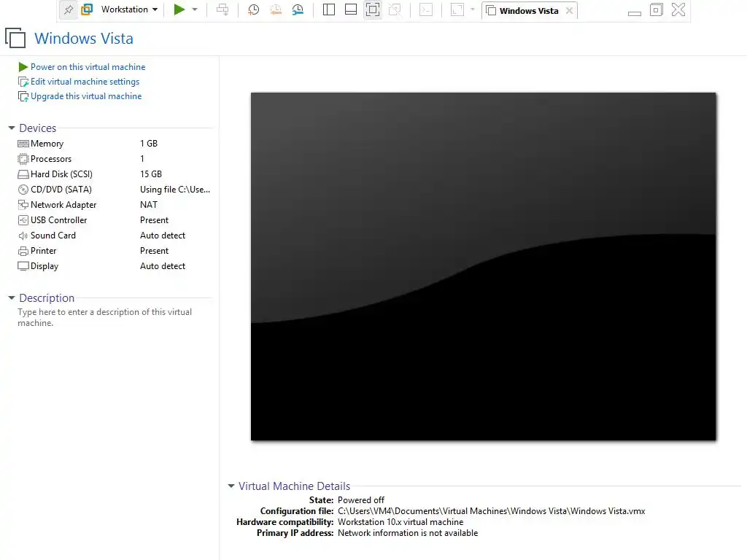Click the pin toolbar icon
747x560 pixels.
pos(69,9)
